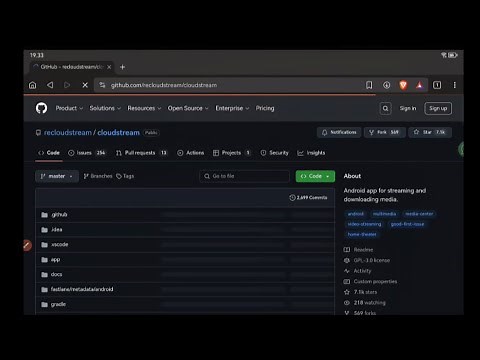Star the repository with Star button

430,132
